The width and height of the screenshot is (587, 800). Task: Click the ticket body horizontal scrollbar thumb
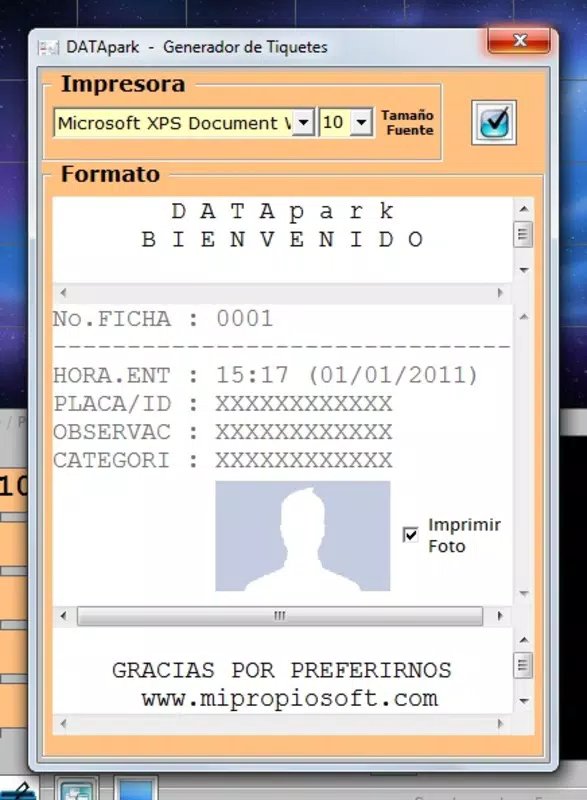point(279,616)
